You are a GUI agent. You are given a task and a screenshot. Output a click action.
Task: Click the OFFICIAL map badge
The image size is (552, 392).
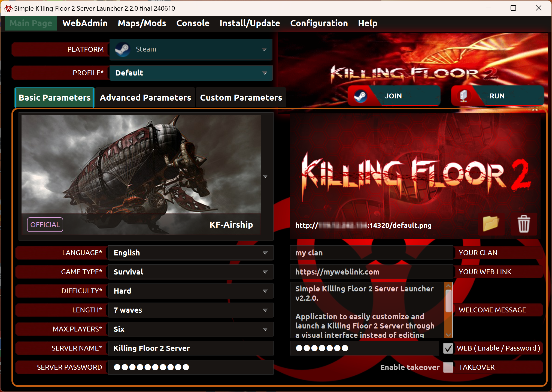(45, 225)
